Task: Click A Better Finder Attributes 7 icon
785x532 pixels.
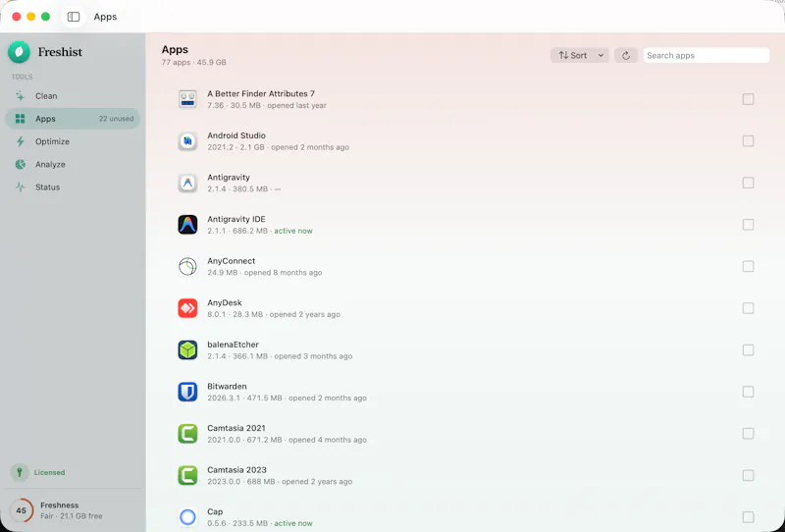Action: click(187, 99)
